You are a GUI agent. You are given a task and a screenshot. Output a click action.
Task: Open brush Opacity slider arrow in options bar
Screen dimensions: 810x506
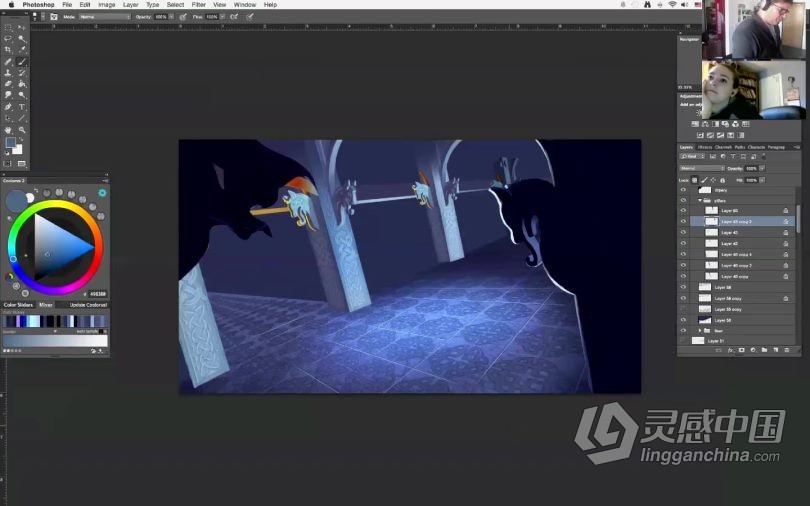171,17
